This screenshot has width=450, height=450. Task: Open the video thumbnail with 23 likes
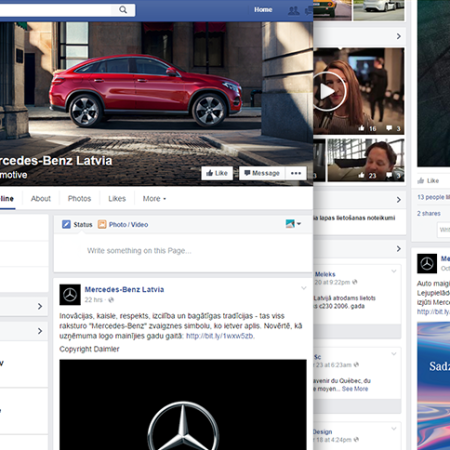pyautogui.click(x=366, y=160)
